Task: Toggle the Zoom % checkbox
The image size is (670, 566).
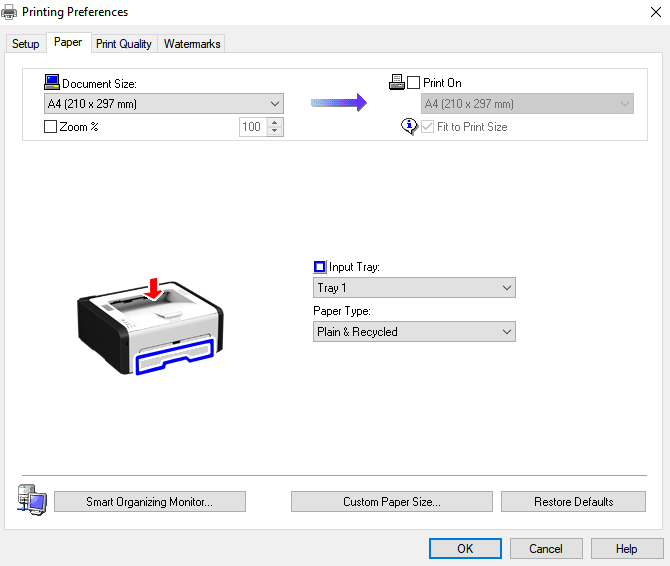Action: tap(51, 127)
